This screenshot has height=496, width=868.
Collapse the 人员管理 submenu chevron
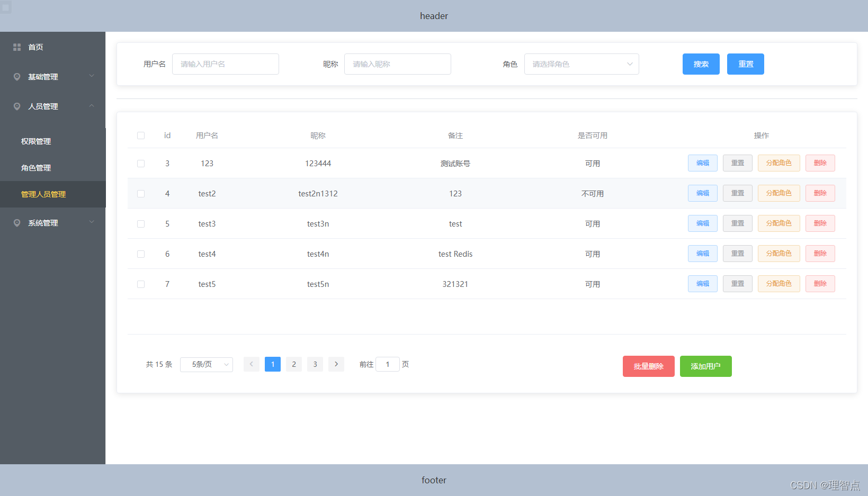click(x=92, y=106)
